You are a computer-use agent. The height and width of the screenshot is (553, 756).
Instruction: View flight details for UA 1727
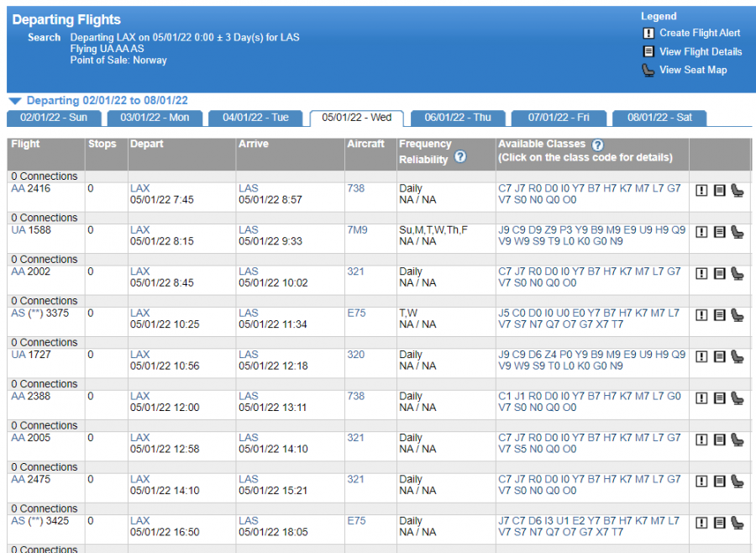719,356
